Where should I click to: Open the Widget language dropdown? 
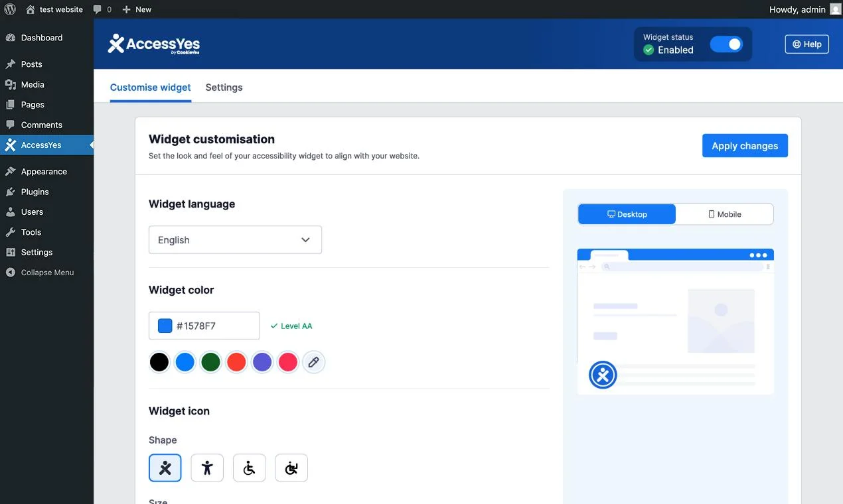click(x=235, y=240)
